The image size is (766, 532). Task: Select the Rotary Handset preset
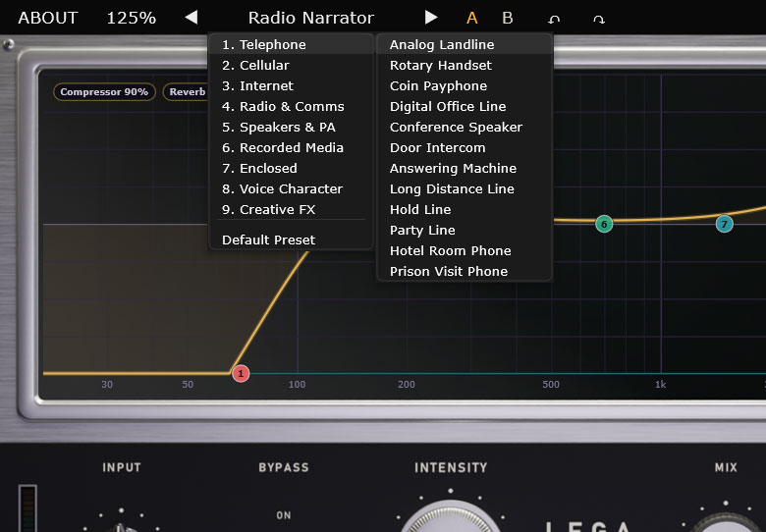coord(465,65)
